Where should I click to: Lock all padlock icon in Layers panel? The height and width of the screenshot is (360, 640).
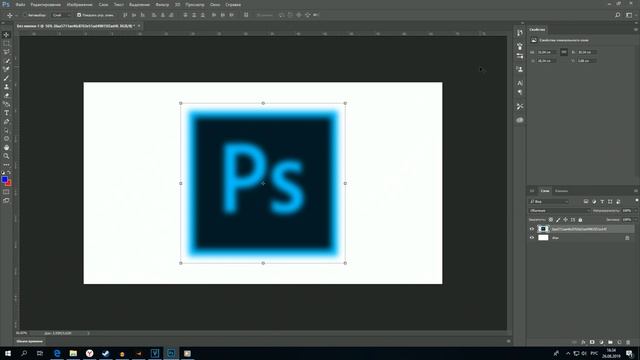tap(580, 220)
